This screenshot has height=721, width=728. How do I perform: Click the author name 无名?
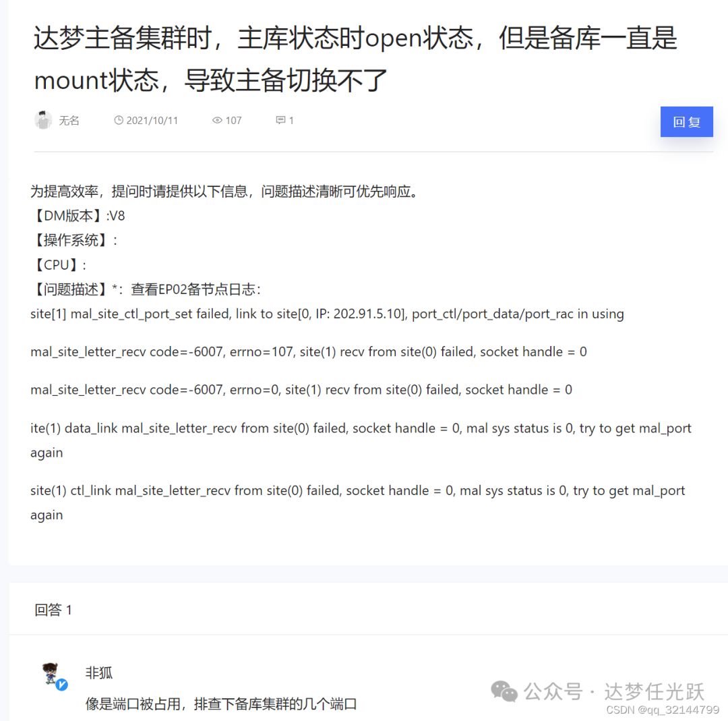coord(69,121)
